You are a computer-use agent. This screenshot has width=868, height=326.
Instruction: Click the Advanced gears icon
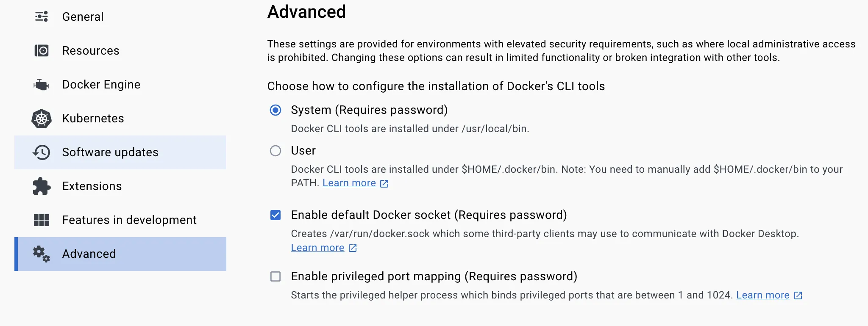(x=42, y=254)
